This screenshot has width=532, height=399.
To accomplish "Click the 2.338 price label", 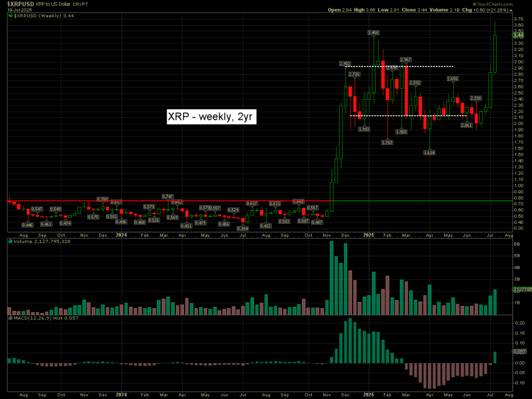I will 476,98.
